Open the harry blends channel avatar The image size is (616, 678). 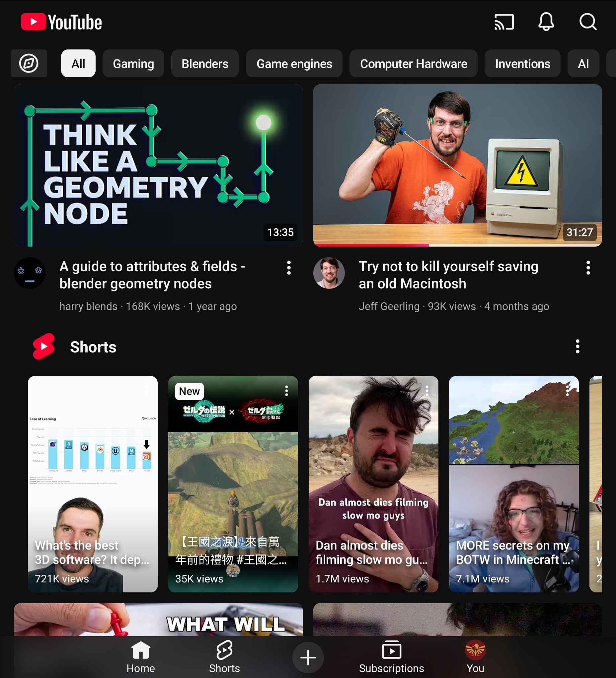[30, 273]
